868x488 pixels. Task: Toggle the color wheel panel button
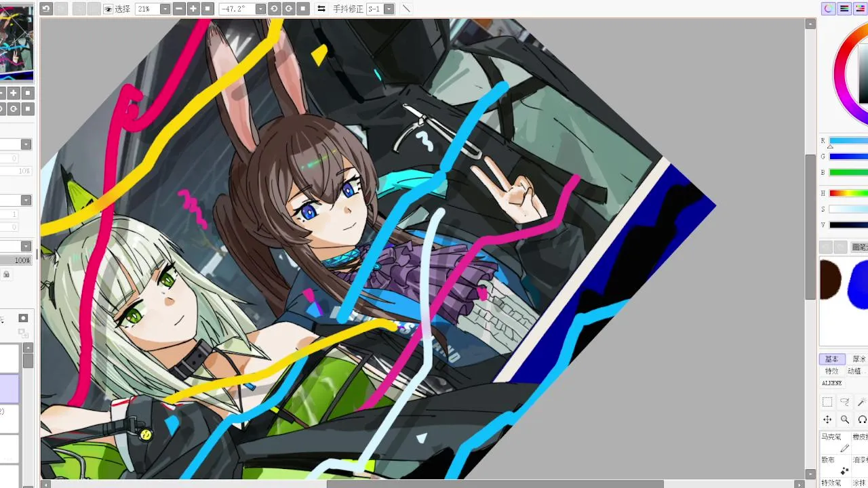pos(828,9)
